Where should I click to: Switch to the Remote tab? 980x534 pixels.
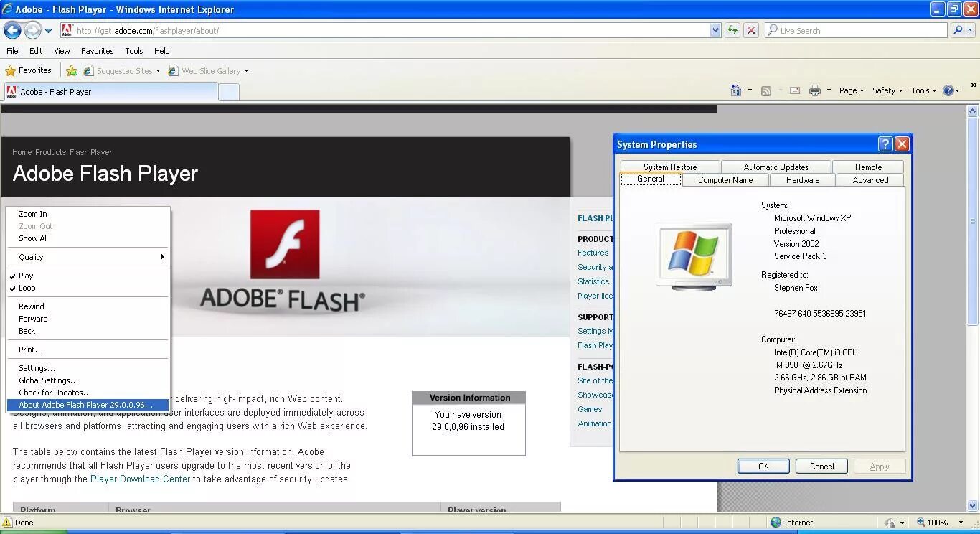point(868,167)
